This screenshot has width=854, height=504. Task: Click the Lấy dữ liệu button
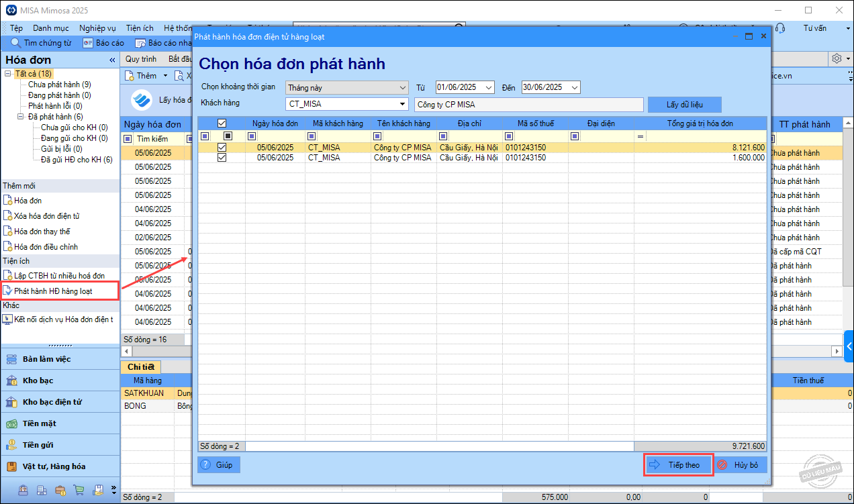point(684,105)
